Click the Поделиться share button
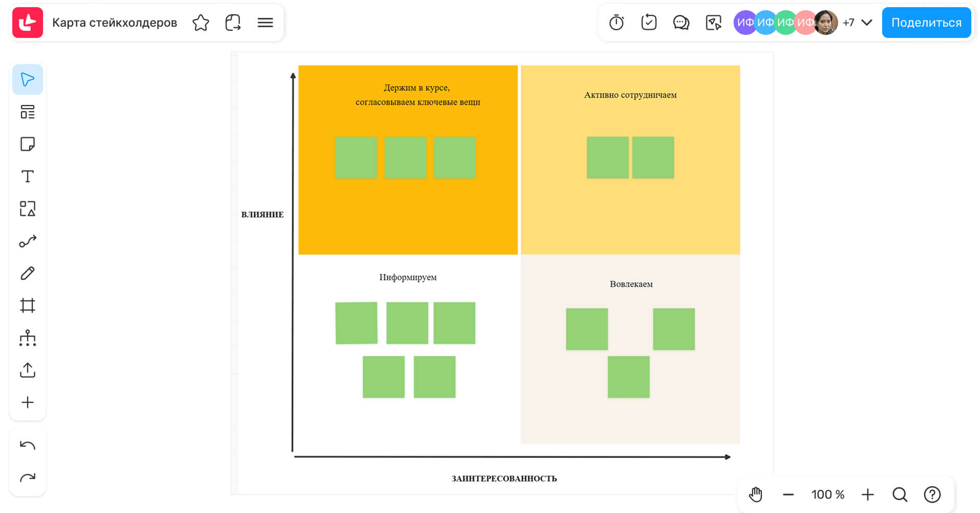Image resolution: width=980 pixels, height=513 pixels. (926, 23)
